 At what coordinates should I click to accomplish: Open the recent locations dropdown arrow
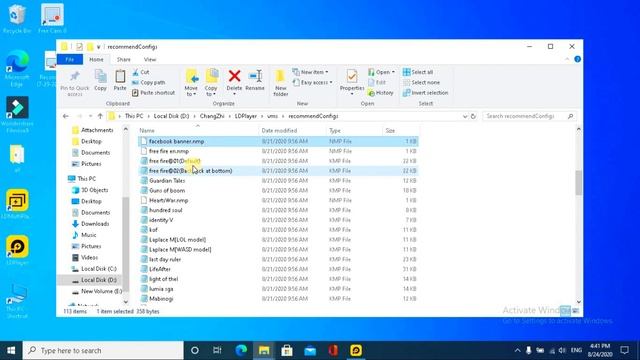click(x=90, y=116)
